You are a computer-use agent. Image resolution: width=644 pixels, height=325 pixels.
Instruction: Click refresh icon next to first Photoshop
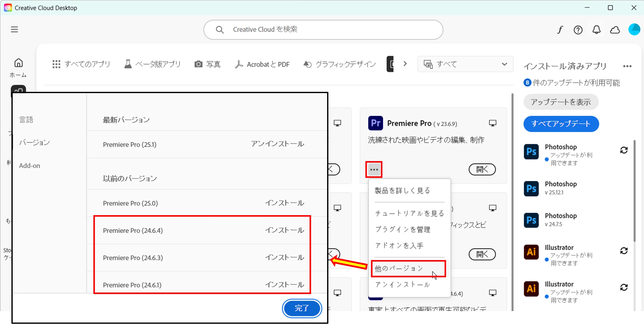(624, 150)
